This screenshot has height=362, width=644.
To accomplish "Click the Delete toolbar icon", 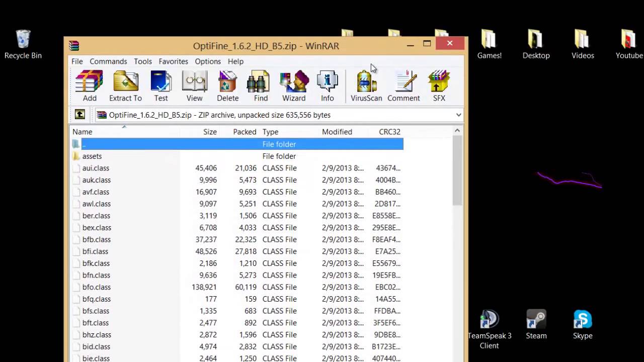I will click(x=227, y=86).
